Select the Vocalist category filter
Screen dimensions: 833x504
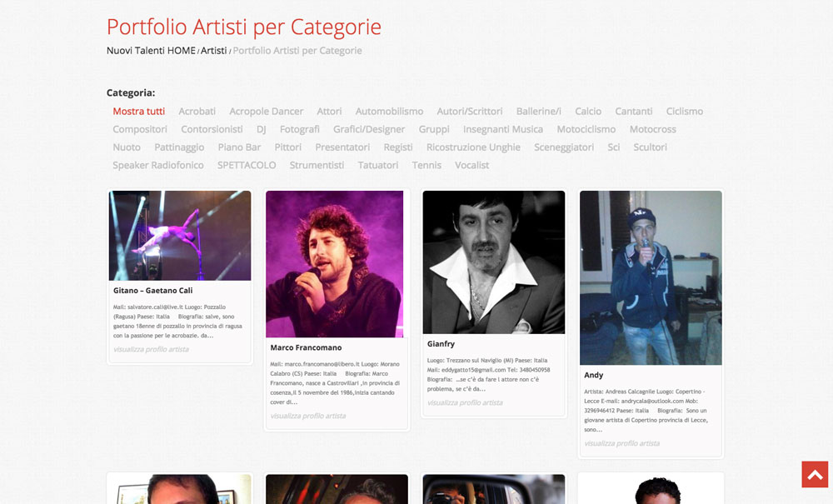pos(471,165)
